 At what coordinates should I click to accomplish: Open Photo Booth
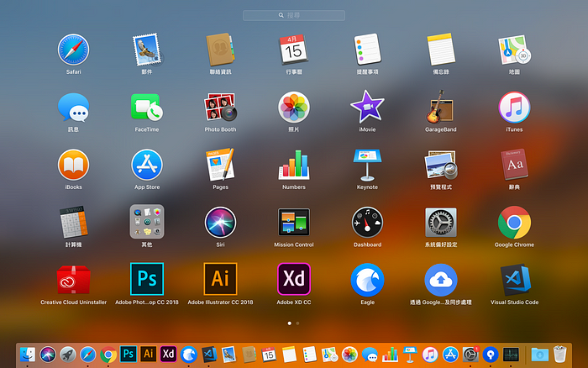click(x=220, y=108)
